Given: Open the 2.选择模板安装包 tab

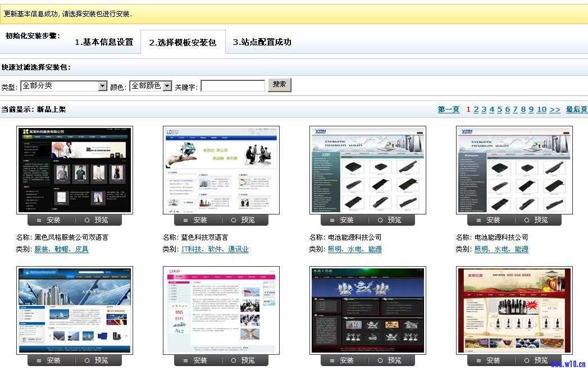Looking at the screenshot, I should (x=183, y=43).
